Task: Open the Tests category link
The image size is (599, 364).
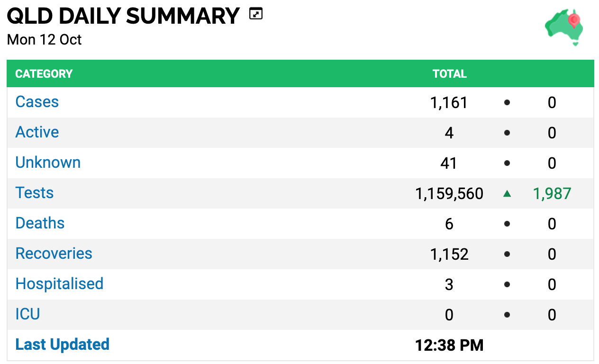Action: click(35, 193)
